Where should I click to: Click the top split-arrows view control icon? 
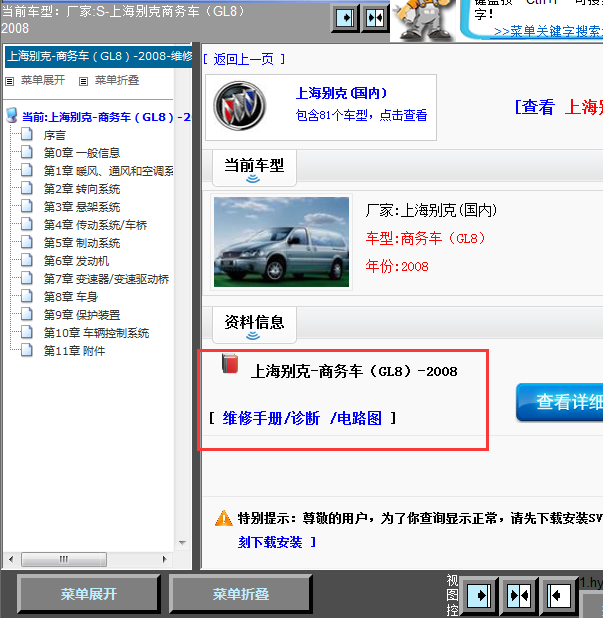coord(374,18)
